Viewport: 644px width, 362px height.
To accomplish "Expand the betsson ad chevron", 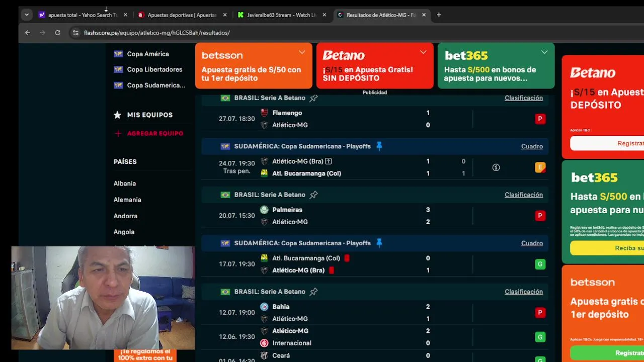I will coord(302,52).
